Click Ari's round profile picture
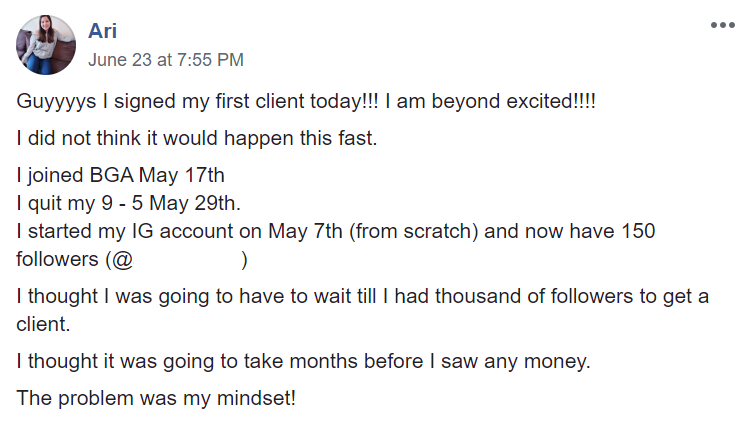The image size is (755, 428). [x=46, y=45]
